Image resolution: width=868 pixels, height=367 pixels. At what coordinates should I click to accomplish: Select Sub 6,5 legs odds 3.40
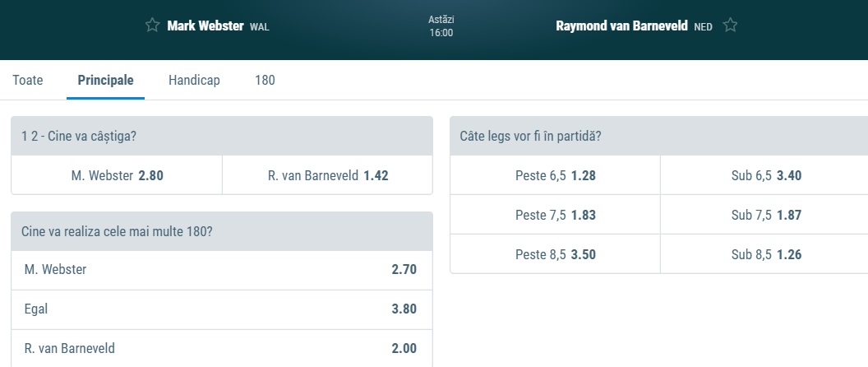pos(765,175)
